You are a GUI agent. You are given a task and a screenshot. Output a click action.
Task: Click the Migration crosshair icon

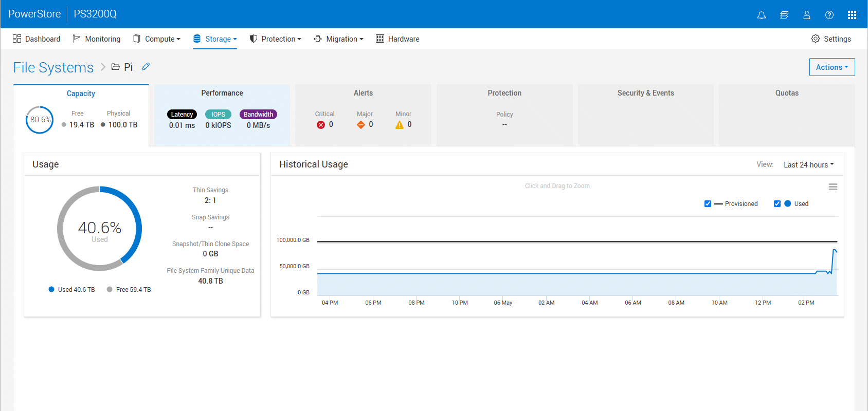pyautogui.click(x=318, y=39)
